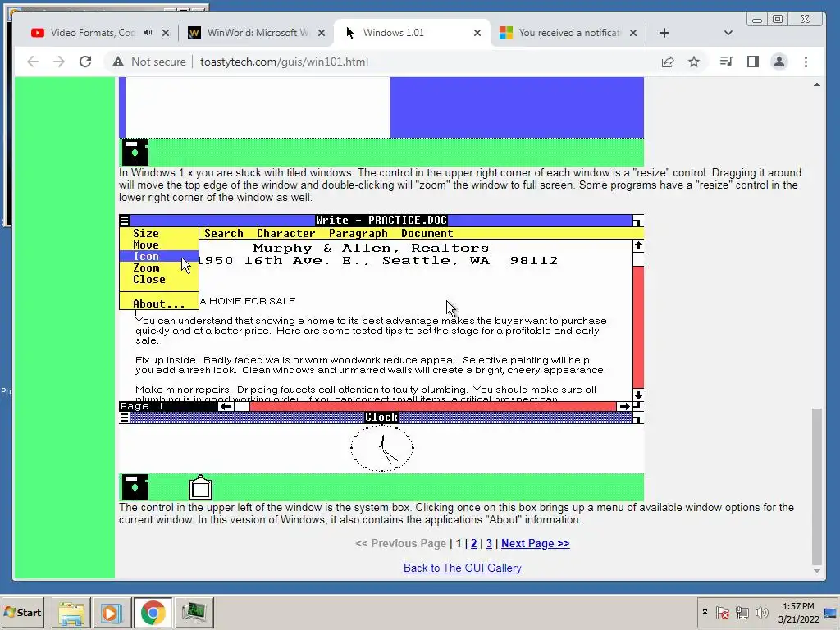The image size is (840, 630).
Task: Follow the Next Page >> link
Action: pos(535,543)
